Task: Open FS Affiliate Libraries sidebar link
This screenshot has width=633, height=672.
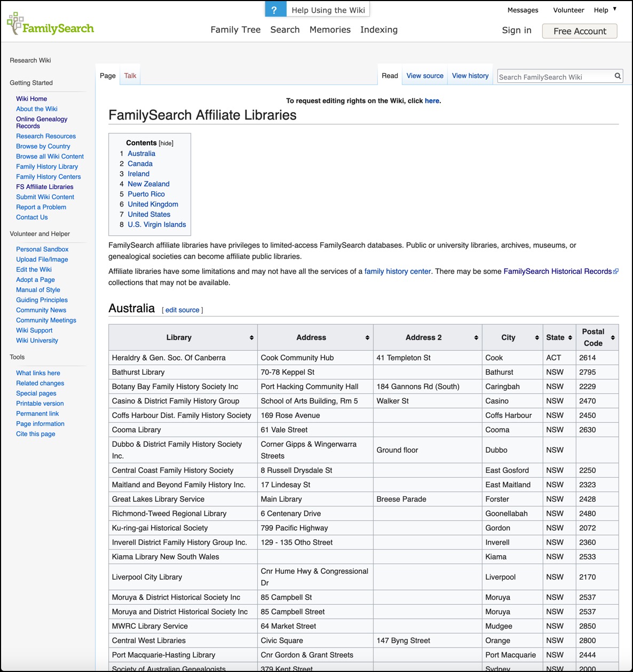Action: click(45, 187)
